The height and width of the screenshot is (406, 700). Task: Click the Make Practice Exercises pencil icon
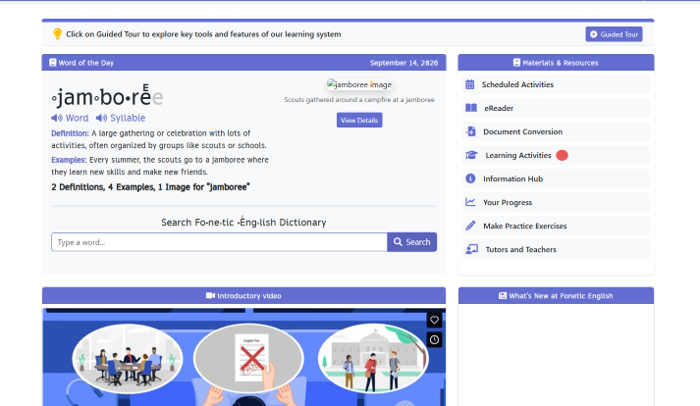(x=470, y=226)
